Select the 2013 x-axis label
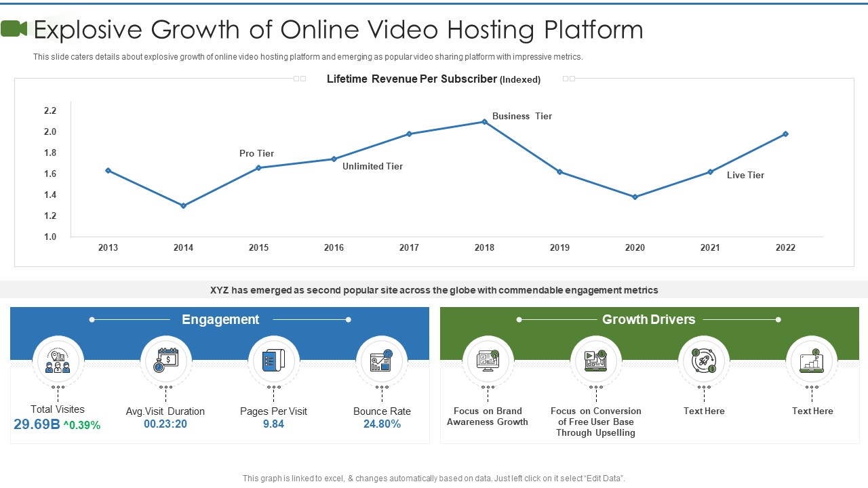The width and height of the screenshot is (868, 488). click(108, 247)
